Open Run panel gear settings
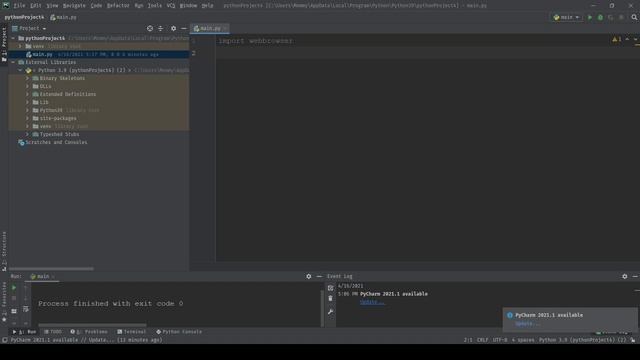Screen dimensions: 640x360 [309, 276]
